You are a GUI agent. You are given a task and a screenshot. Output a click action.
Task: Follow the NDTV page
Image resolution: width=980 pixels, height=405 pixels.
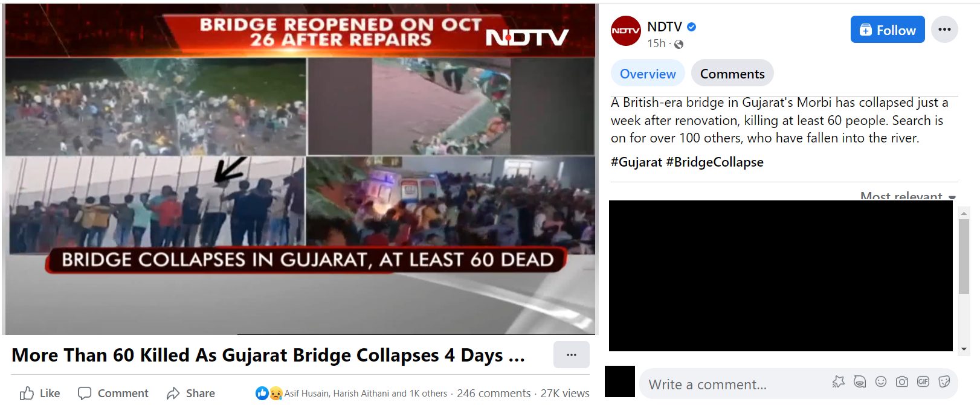point(888,29)
